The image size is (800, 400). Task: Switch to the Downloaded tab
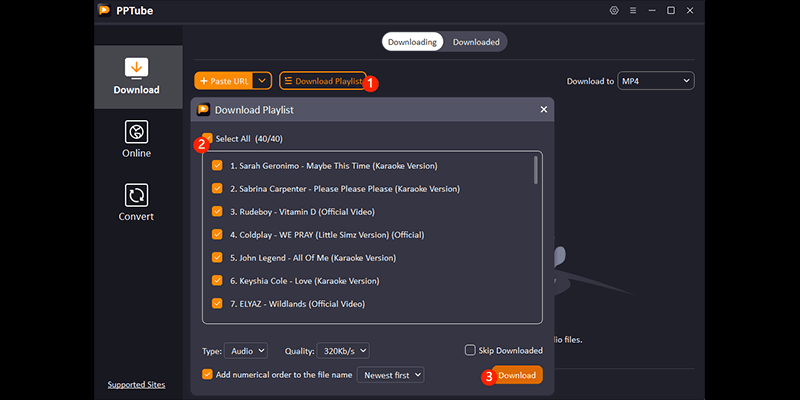(476, 42)
